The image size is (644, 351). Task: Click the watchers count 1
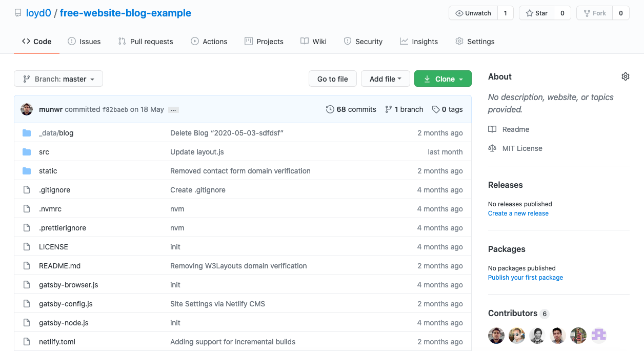[x=505, y=13]
